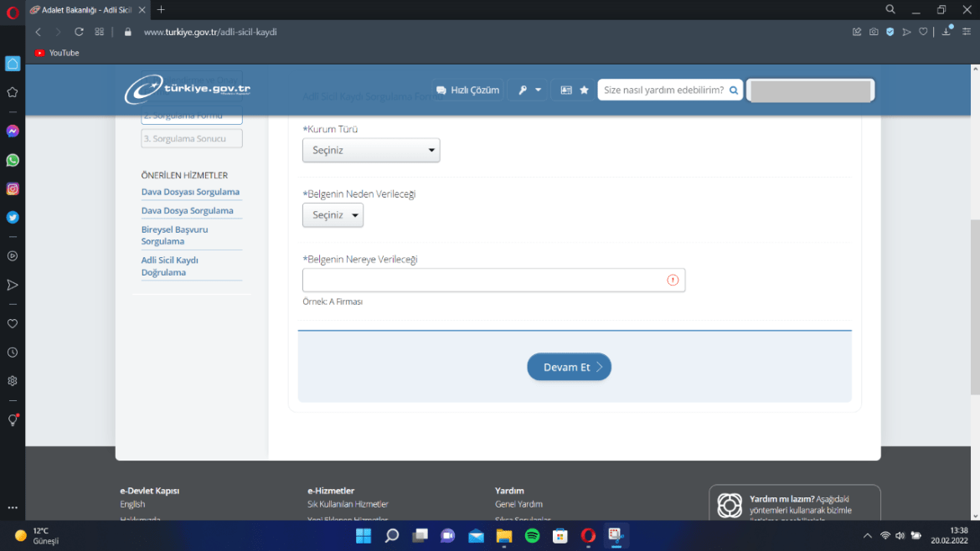Image resolution: width=980 pixels, height=551 pixels.
Task: Click the Belgenin Nereye Verileceği text field
Action: pyautogui.click(x=484, y=281)
